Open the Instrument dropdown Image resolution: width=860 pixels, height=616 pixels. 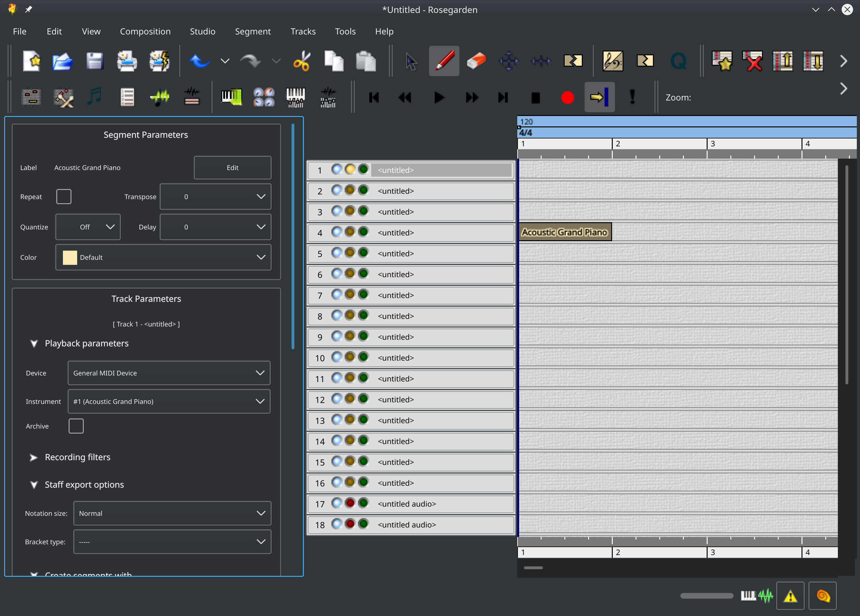pos(169,401)
